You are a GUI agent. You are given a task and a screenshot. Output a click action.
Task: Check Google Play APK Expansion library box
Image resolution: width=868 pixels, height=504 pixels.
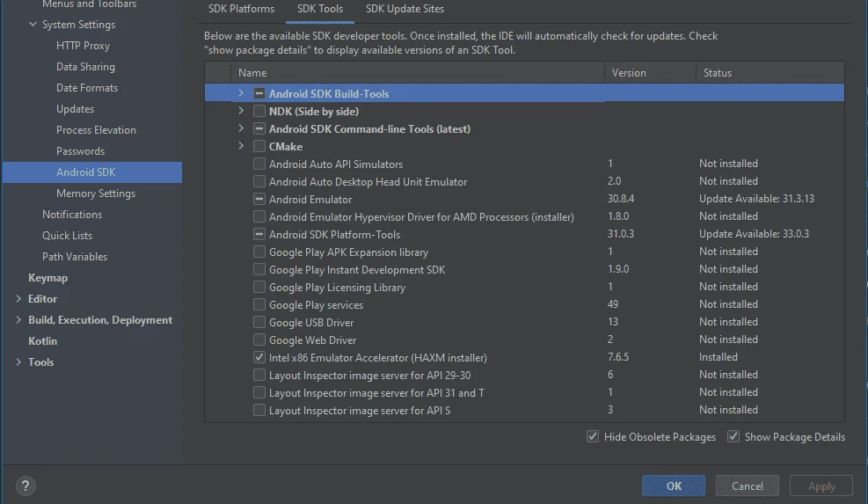(x=259, y=252)
